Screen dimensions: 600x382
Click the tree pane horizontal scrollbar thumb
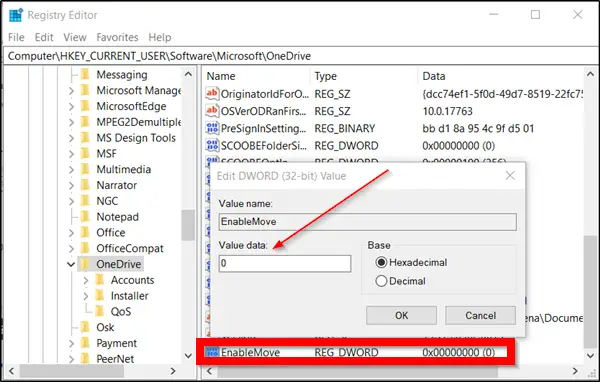coord(72,371)
